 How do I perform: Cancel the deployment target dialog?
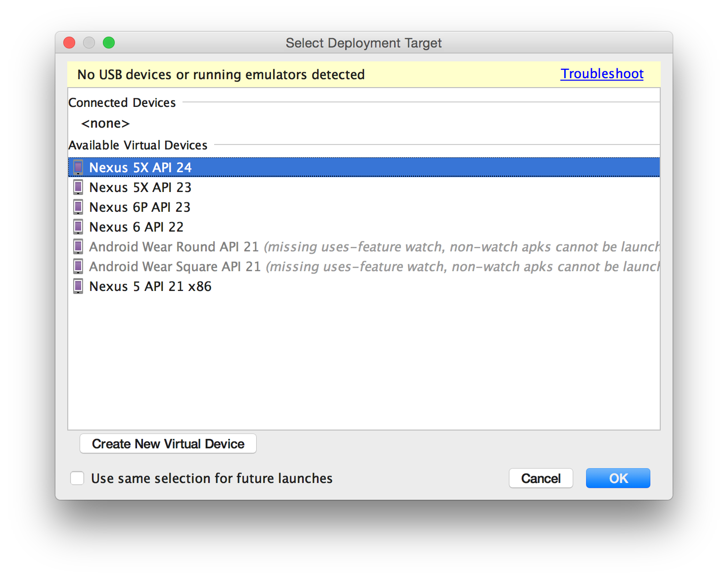pos(541,478)
